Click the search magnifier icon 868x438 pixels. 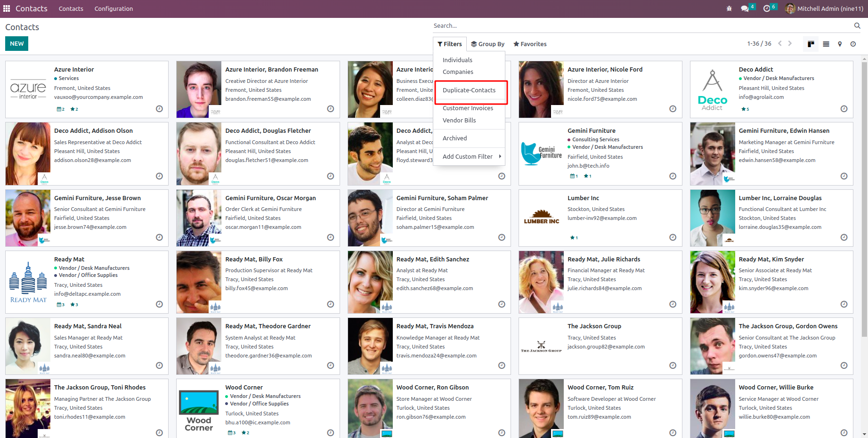(857, 25)
